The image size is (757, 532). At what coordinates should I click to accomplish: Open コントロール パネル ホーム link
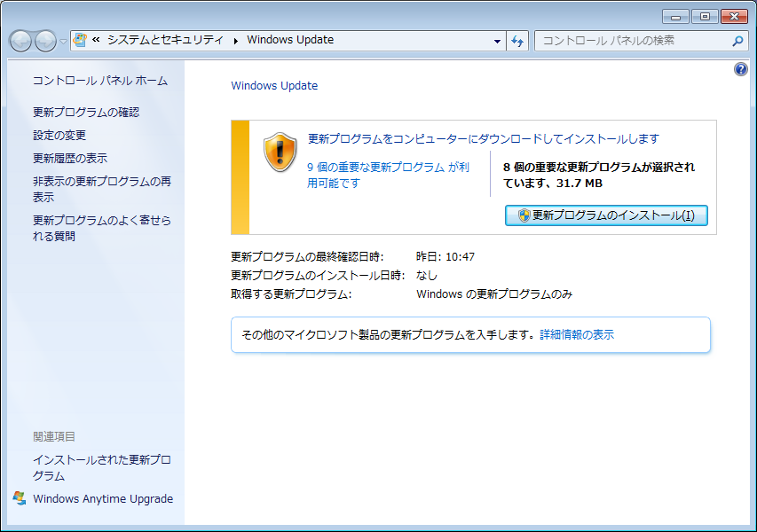pos(100,81)
